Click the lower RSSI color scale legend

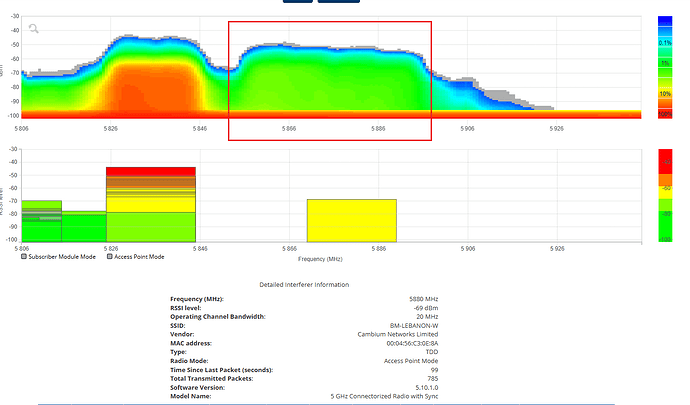pos(664,195)
